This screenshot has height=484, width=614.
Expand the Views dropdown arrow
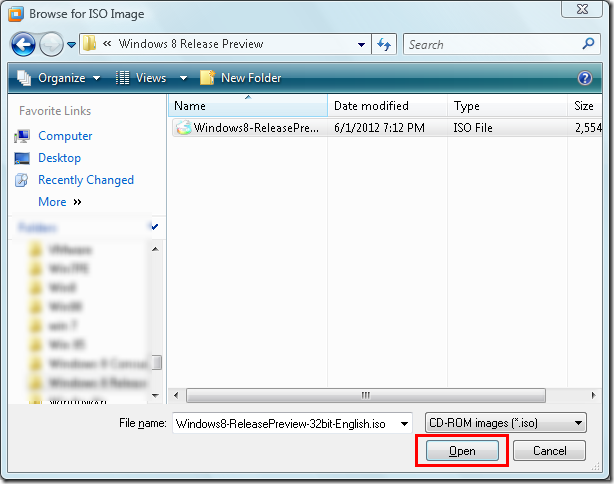click(183, 78)
